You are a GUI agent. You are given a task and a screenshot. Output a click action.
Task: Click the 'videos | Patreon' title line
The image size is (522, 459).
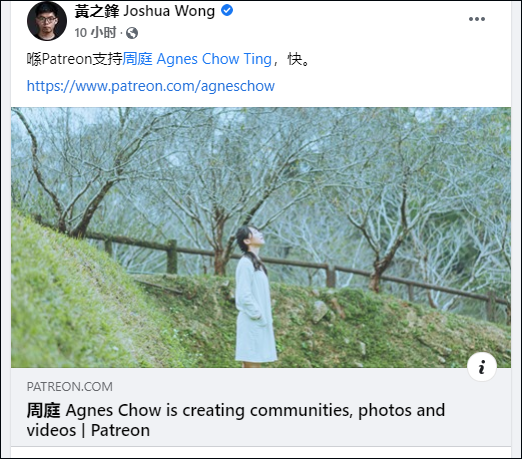(88, 430)
